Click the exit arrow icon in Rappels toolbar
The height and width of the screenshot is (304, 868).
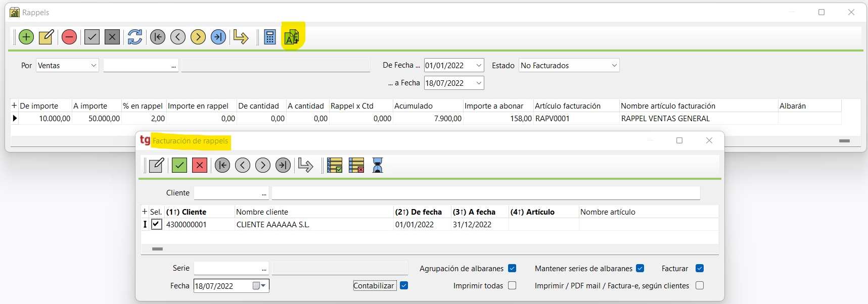[241, 37]
